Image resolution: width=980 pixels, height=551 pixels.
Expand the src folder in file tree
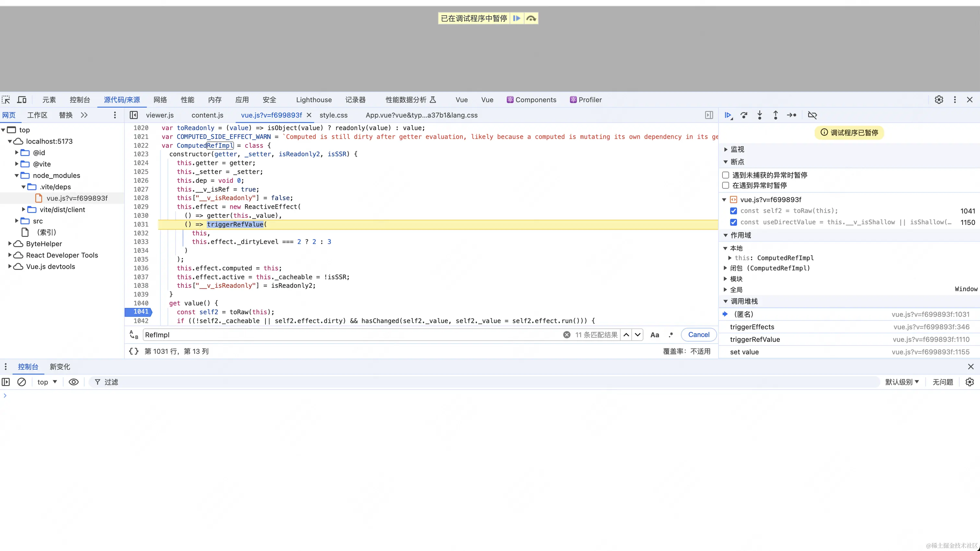tap(17, 221)
